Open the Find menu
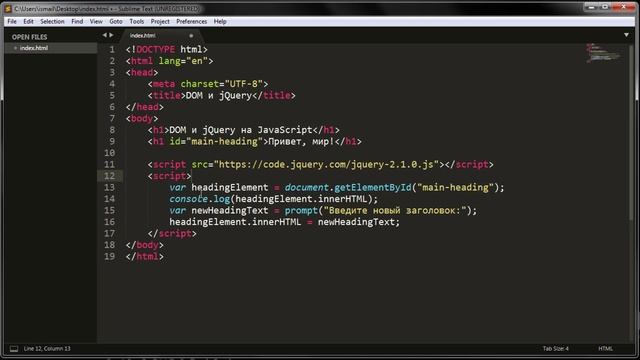 77,21
